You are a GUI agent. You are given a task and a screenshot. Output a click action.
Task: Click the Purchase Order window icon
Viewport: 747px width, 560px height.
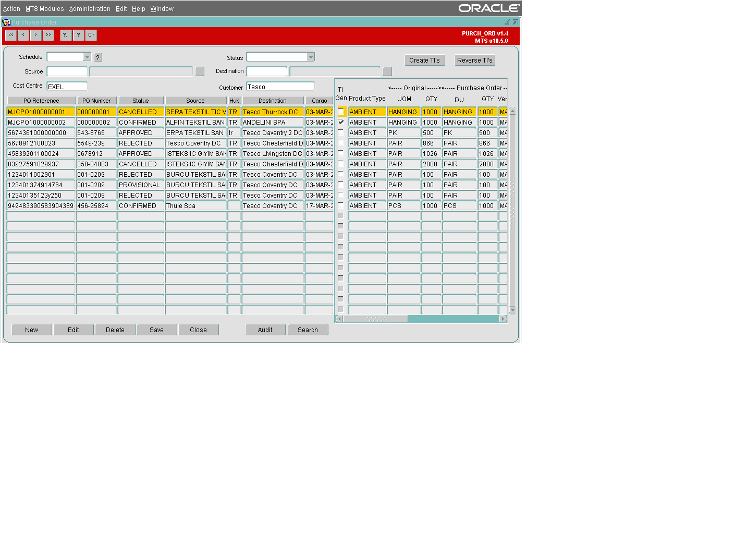click(6, 22)
